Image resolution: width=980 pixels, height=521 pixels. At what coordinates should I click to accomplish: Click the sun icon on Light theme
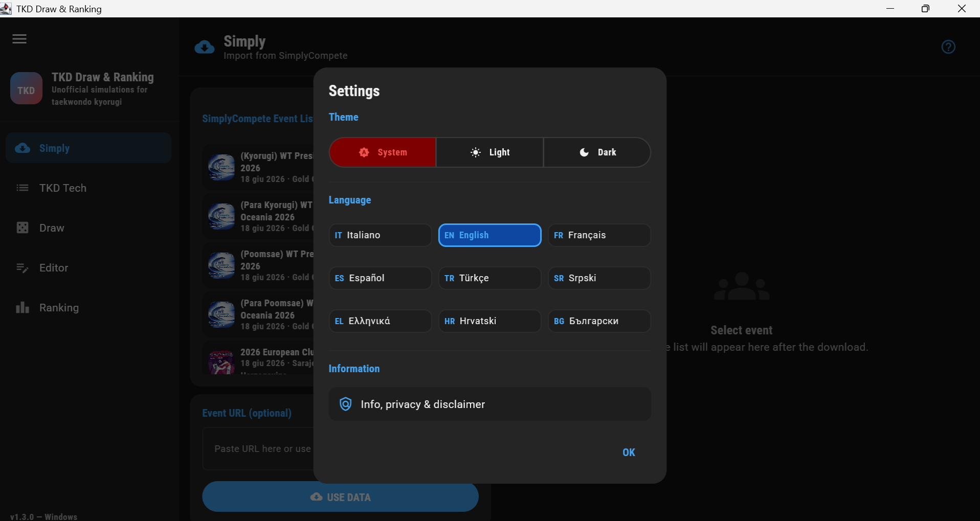point(476,152)
